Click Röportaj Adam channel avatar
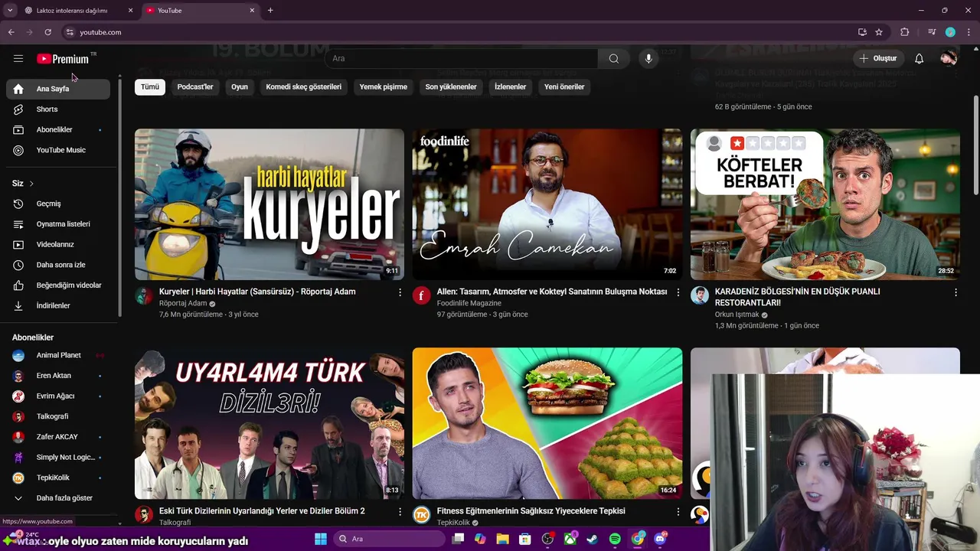 [144, 295]
